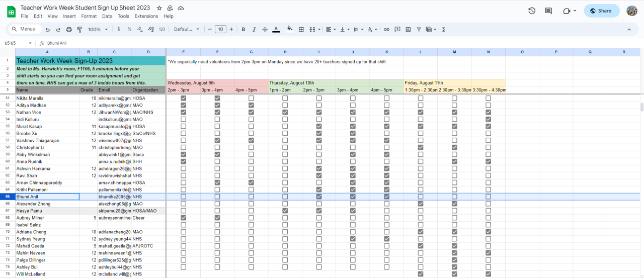This screenshot has width=644, height=278.
Task: Insert a chart
Action: (x=408, y=30)
